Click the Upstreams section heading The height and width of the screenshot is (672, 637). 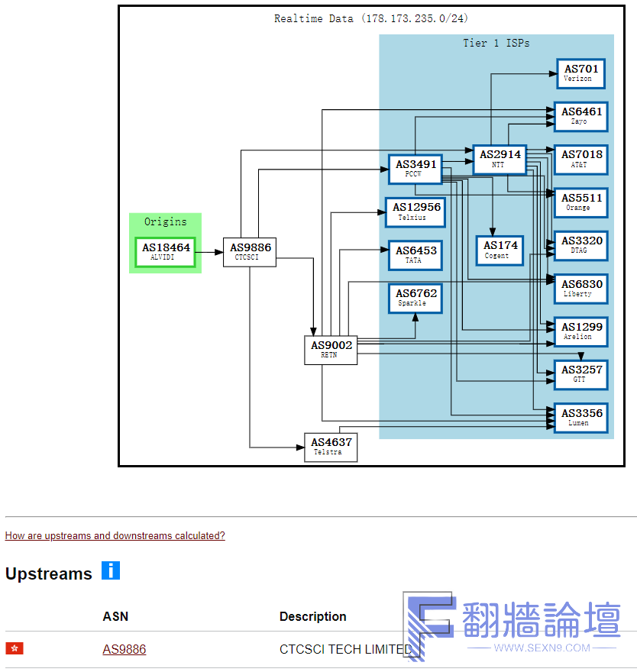[48, 573]
